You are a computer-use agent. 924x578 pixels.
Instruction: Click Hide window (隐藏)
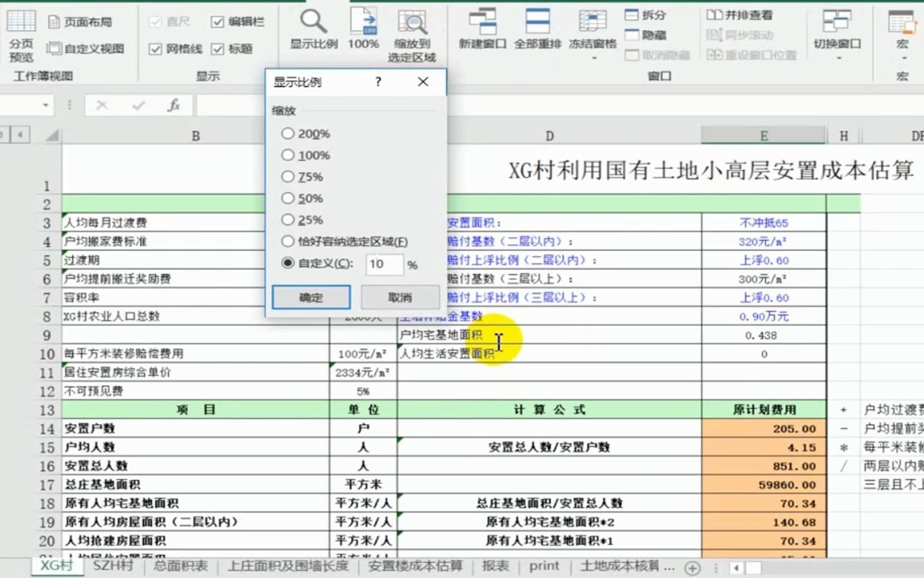coord(645,35)
